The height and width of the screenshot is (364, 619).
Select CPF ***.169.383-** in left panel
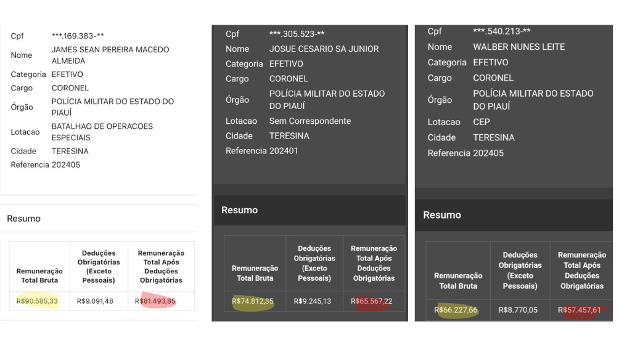[78, 36]
